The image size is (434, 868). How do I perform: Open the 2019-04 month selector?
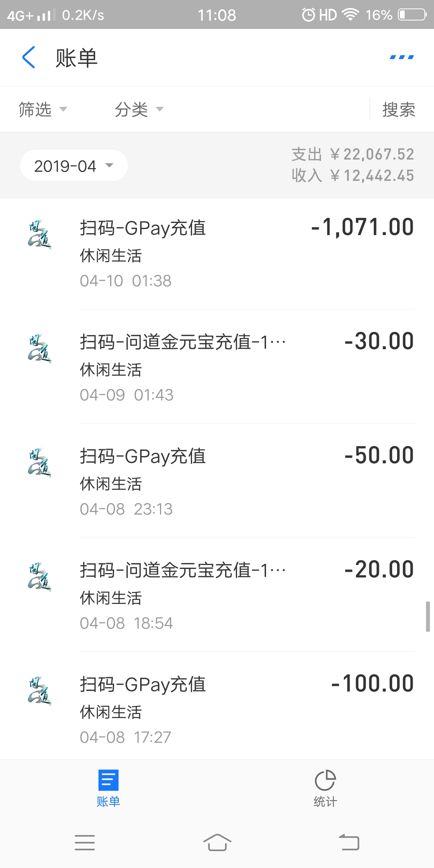click(74, 166)
